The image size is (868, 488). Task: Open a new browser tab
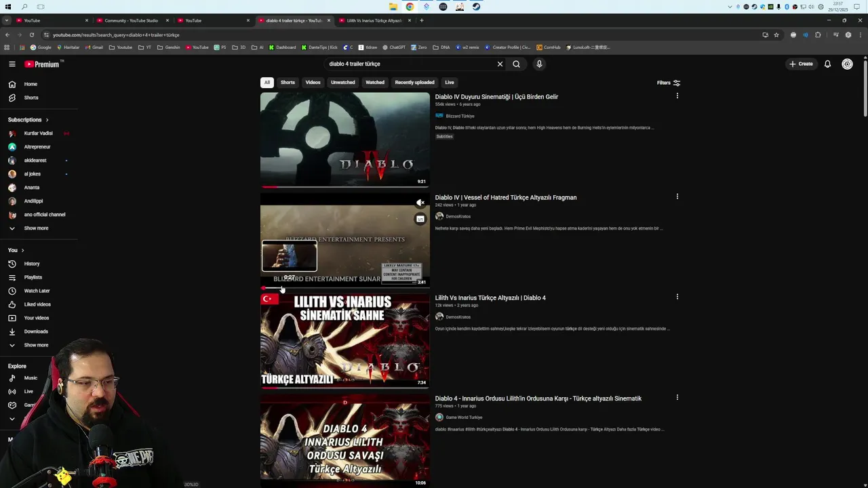click(x=421, y=20)
